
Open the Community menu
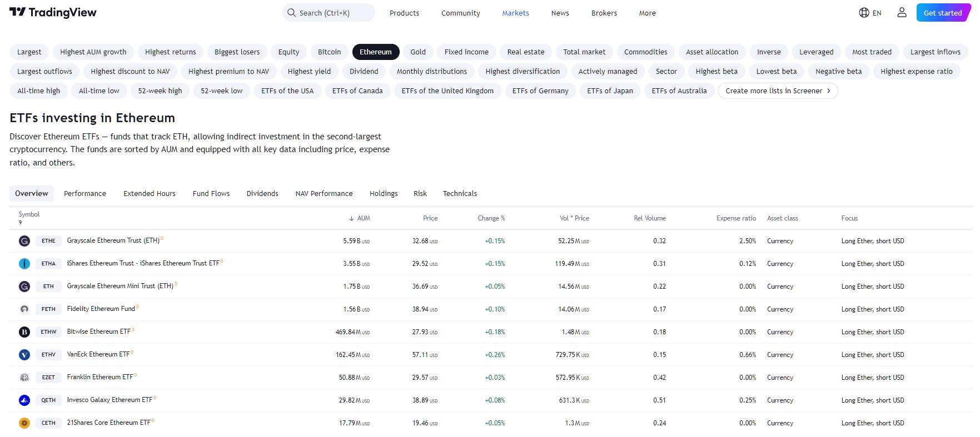[x=460, y=13]
